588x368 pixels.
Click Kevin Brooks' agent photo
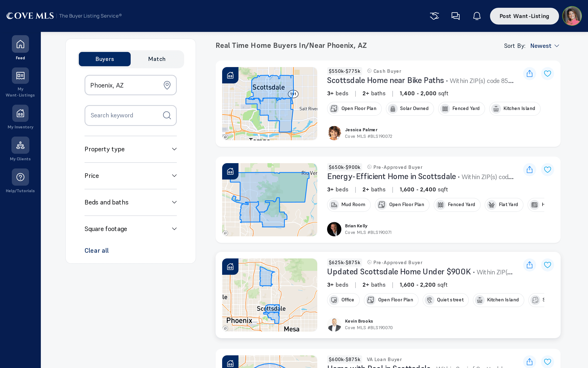[x=334, y=324]
